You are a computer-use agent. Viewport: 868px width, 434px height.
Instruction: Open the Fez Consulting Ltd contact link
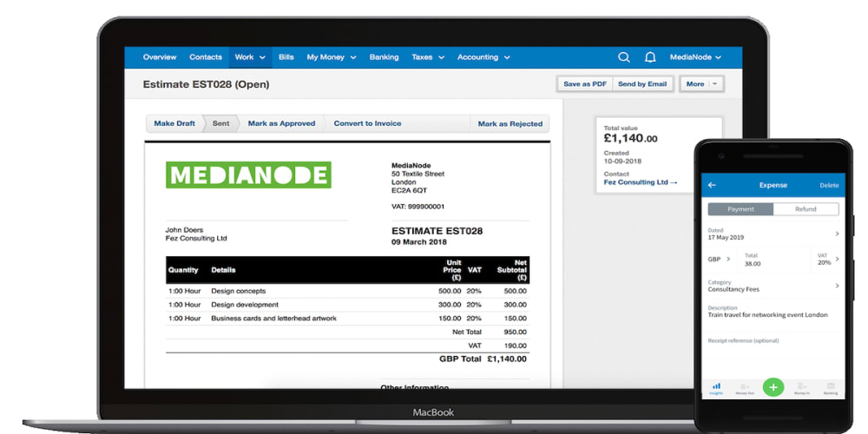click(641, 182)
